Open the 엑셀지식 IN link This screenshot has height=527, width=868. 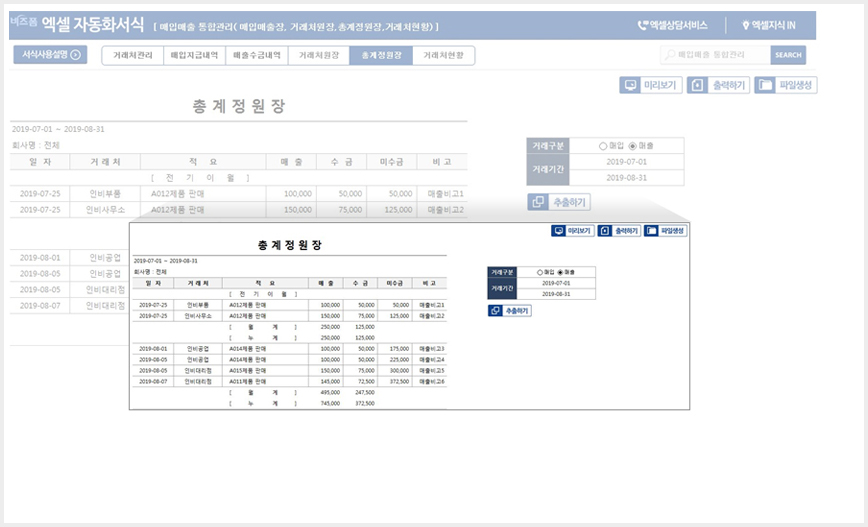point(769,25)
